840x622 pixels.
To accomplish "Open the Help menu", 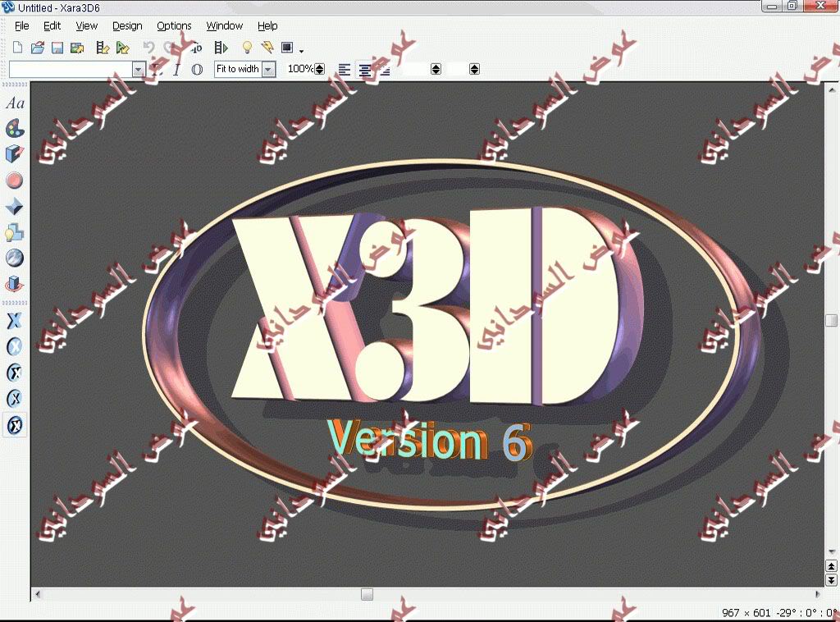I will point(267,25).
